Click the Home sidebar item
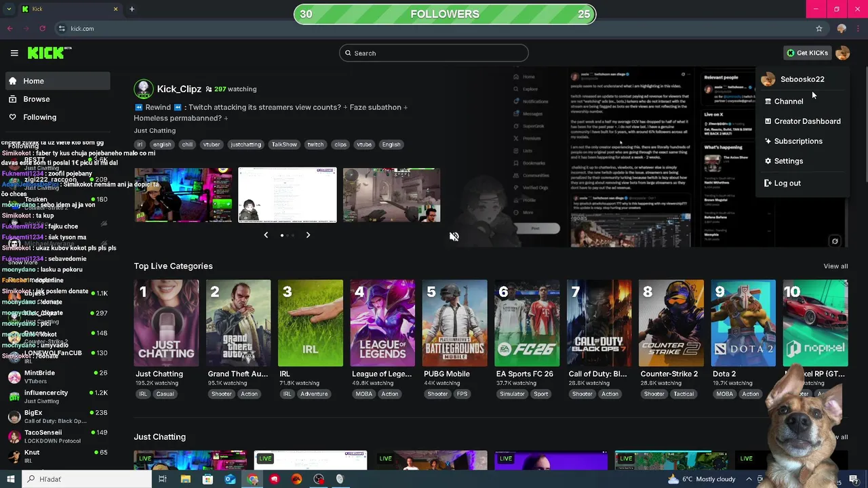The height and width of the screenshot is (488, 868). (x=58, y=81)
